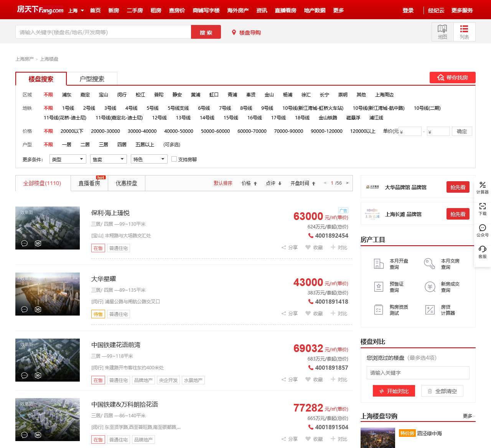Switch to list view icon
This screenshot has height=448, width=491.
click(x=464, y=31)
